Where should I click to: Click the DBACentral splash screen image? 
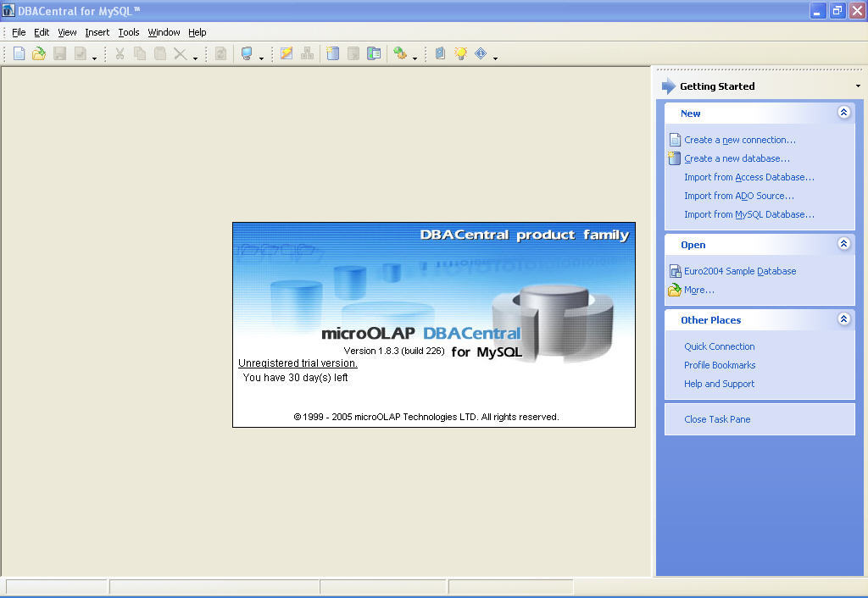[433, 324]
